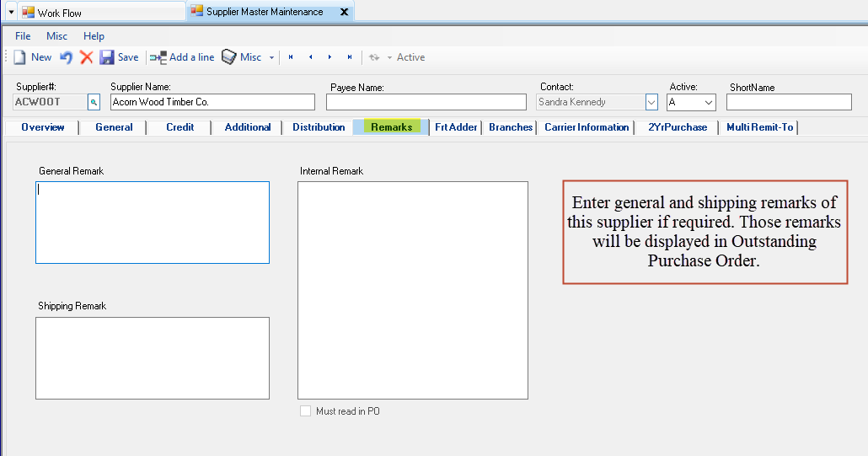Image resolution: width=868 pixels, height=456 pixels.
Task: Expand the Contact dropdown
Action: point(651,102)
